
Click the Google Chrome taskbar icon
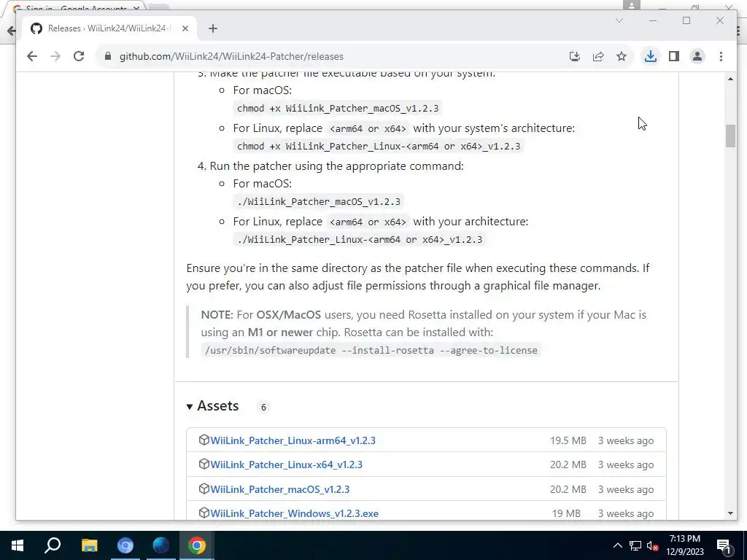pyautogui.click(x=197, y=545)
